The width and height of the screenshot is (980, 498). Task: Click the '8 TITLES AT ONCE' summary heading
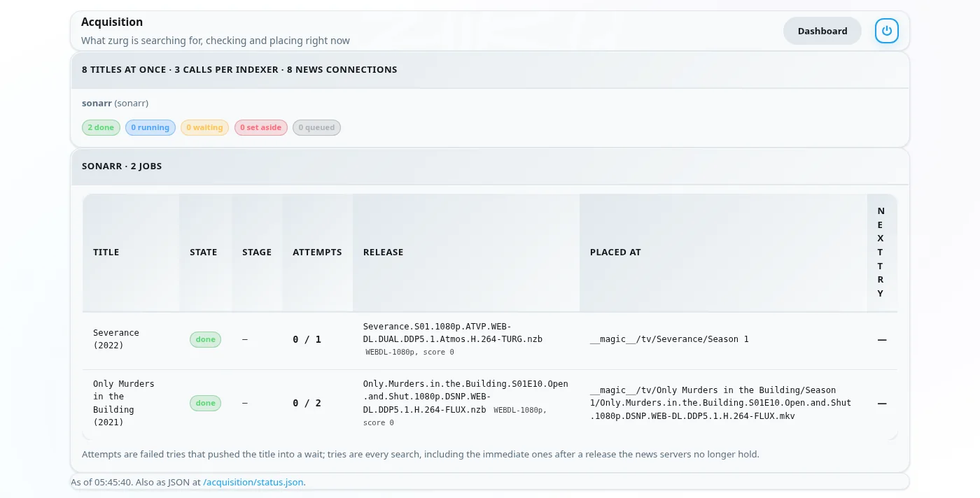239,70
